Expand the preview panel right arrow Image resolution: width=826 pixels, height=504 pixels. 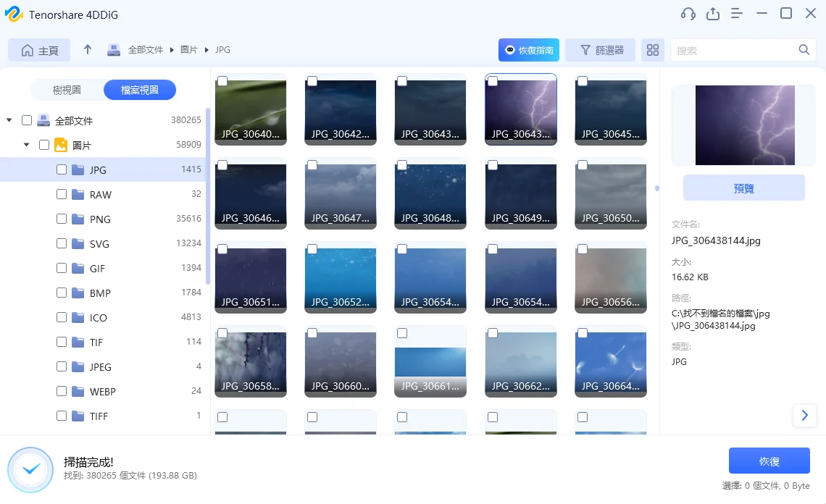point(804,415)
